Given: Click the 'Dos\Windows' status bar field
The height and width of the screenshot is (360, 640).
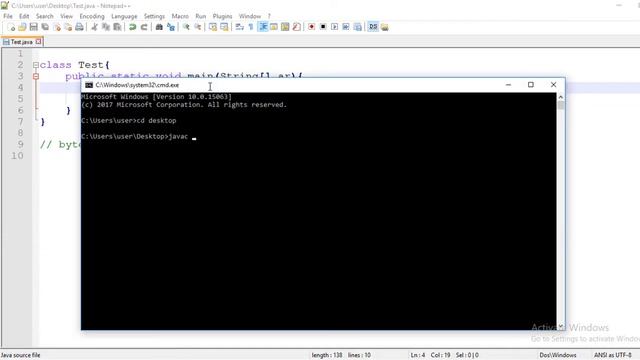Looking at the screenshot, I should [558, 355].
